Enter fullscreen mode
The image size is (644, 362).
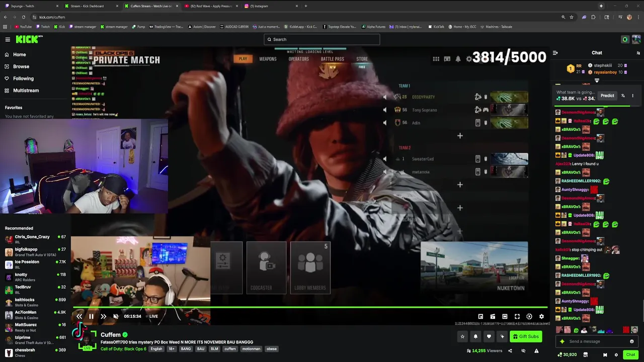517,317
